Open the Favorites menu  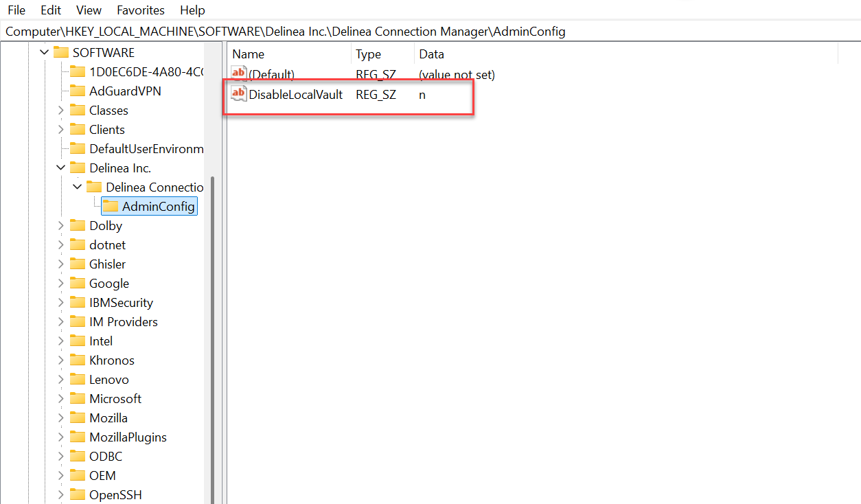140,10
